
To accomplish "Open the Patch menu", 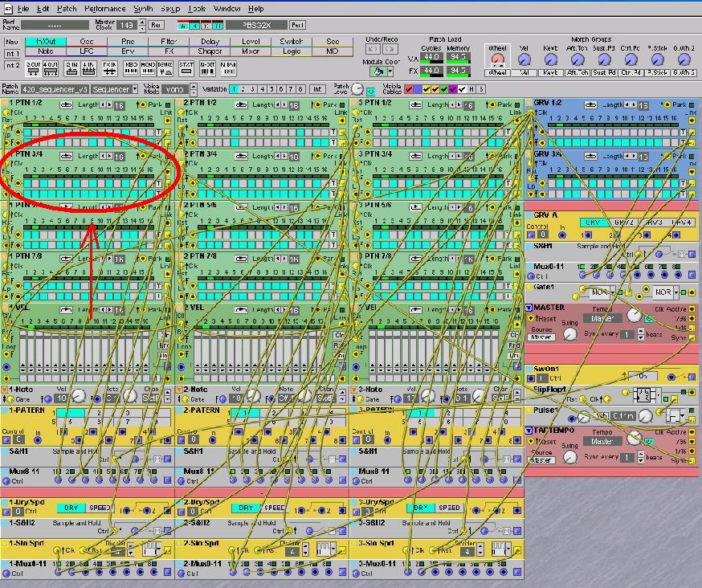I will 67,9.
